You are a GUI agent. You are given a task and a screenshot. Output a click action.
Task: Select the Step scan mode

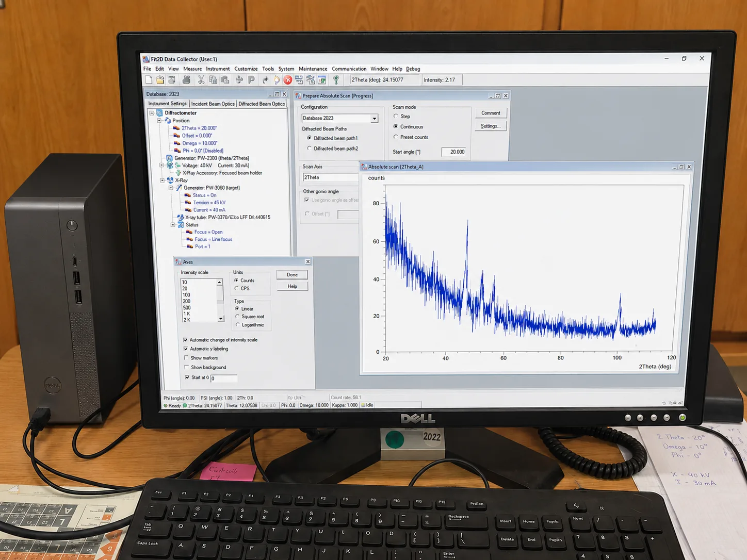(396, 117)
